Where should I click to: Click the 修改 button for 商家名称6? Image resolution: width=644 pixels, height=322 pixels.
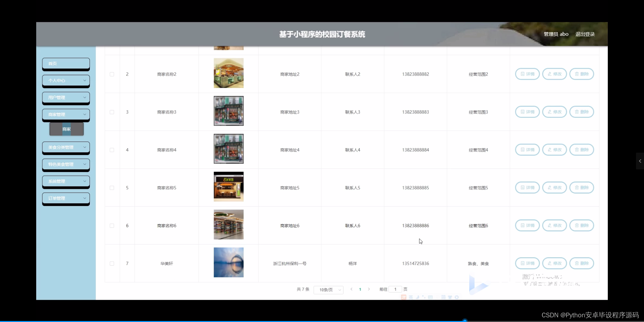point(554,225)
